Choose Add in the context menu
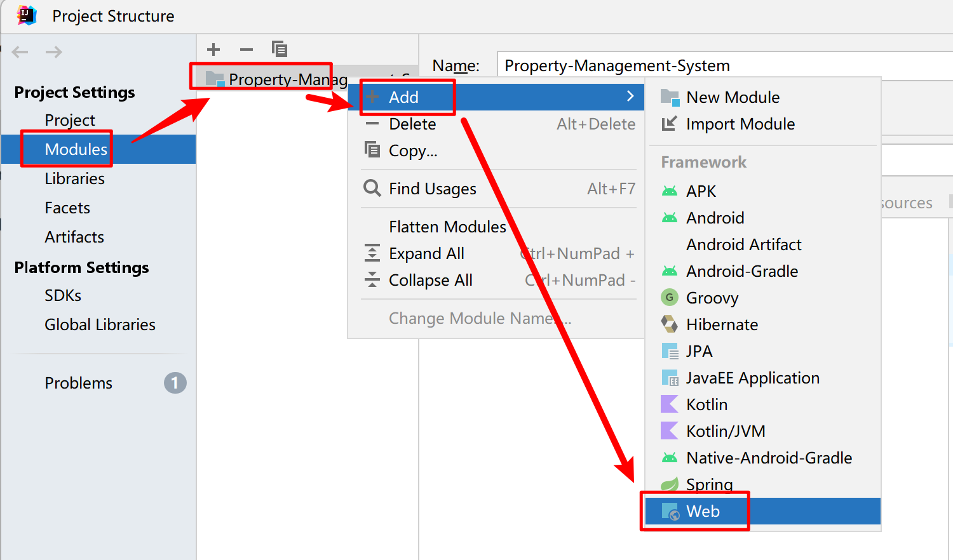This screenshot has height=560, width=953. click(496, 97)
